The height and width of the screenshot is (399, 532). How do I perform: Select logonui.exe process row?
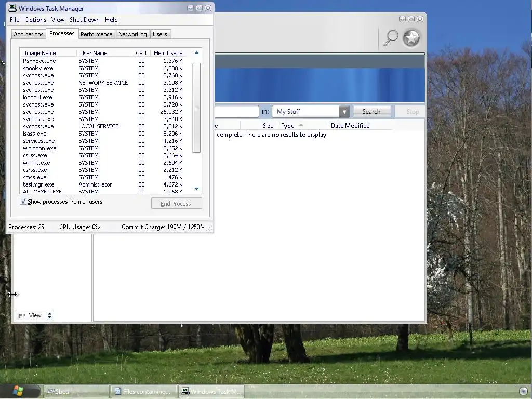coord(103,97)
